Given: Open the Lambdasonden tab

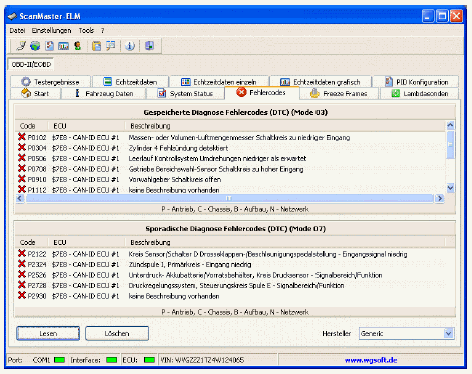Looking at the screenshot, I should pos(420,94).
